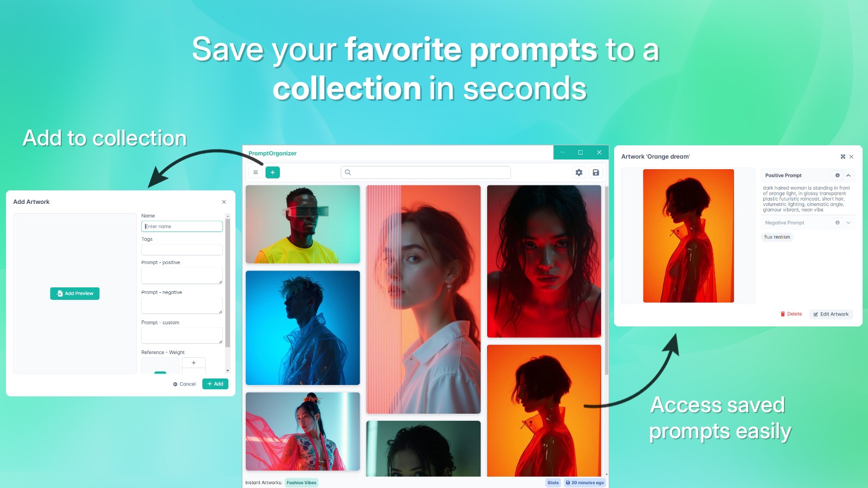Open the blue silhouette man thumbnail
This screenshot has height=488, width=868.
[x=303, y=328]
